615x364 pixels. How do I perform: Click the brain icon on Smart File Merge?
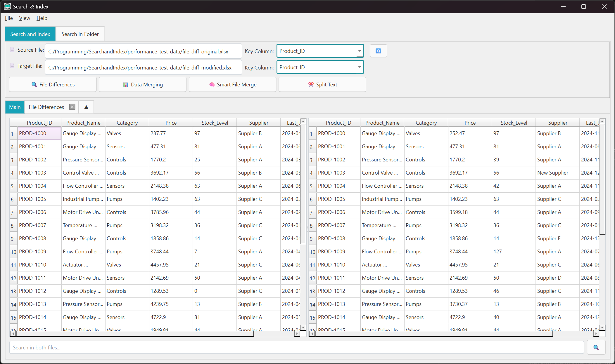click(212, 85)
